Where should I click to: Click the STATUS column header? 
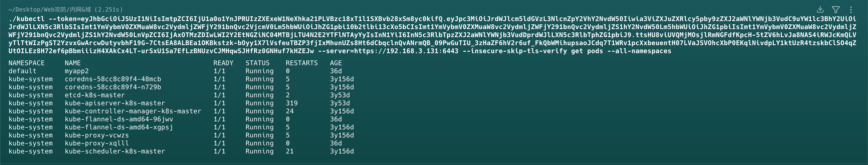pos(257,63)
